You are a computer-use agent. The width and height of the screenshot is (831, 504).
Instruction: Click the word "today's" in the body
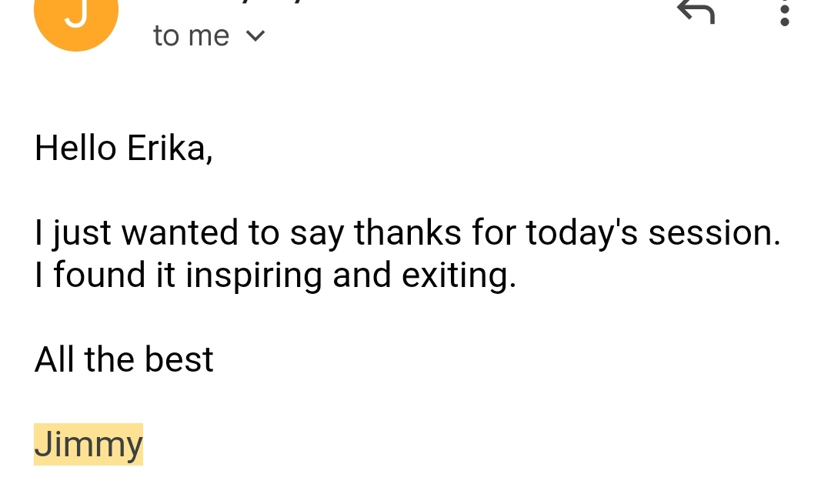[x=582, y=234]
